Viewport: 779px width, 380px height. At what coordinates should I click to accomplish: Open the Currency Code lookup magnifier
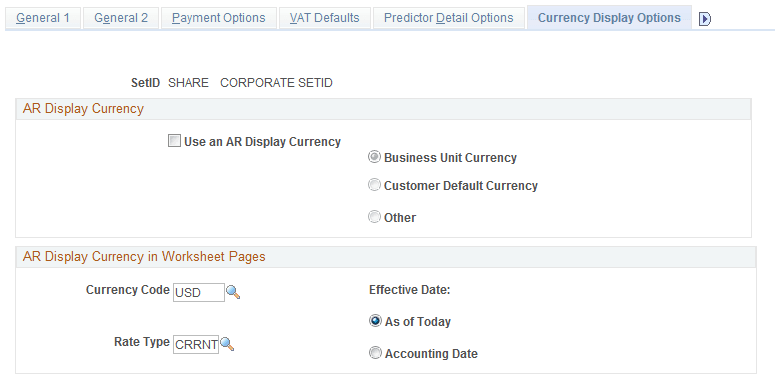[x=233, y=293]
